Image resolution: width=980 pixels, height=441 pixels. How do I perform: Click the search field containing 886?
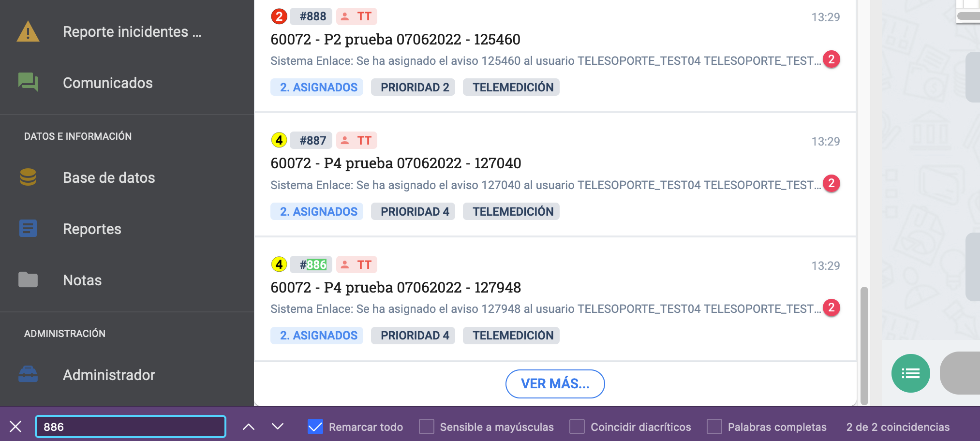point(131,426)
